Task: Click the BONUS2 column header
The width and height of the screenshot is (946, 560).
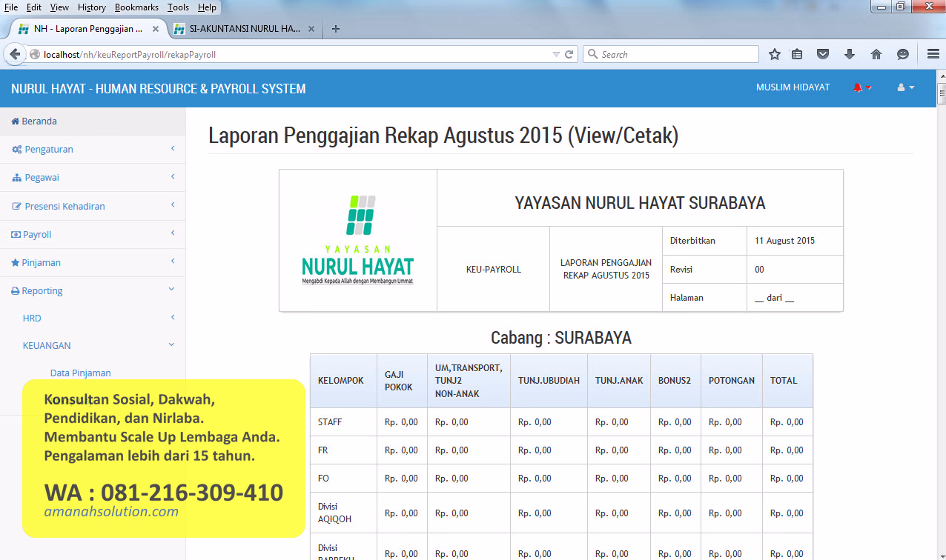Action: pos(675,381)
